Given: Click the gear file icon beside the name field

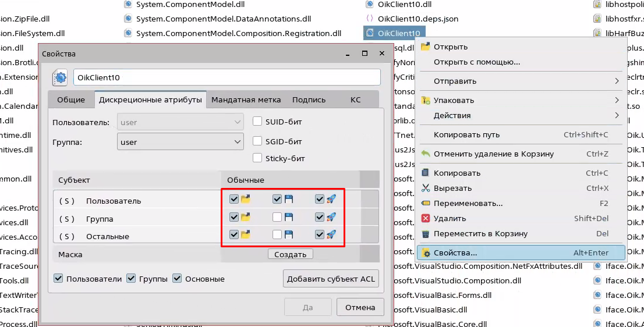Looking at the screenshot, I should (60, 77).
